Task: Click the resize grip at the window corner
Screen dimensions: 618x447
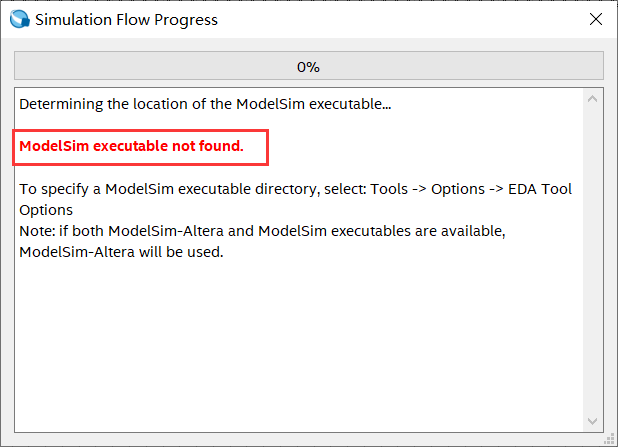Action: pyautogui.click(x=609, y=438)
